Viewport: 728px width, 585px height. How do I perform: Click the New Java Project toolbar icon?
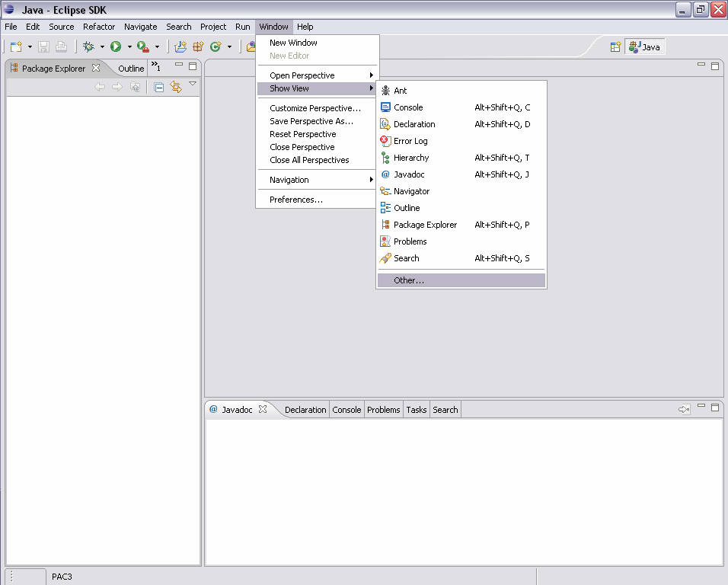(x=180, y=47)
